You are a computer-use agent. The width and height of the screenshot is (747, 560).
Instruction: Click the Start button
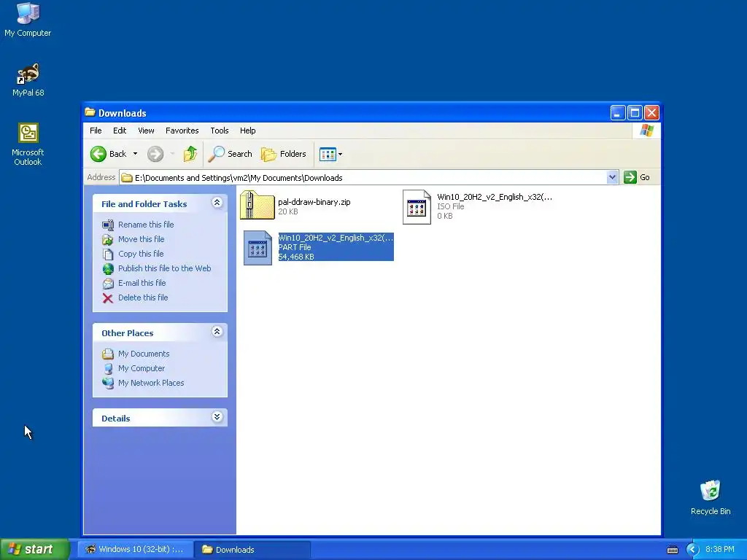34,550
